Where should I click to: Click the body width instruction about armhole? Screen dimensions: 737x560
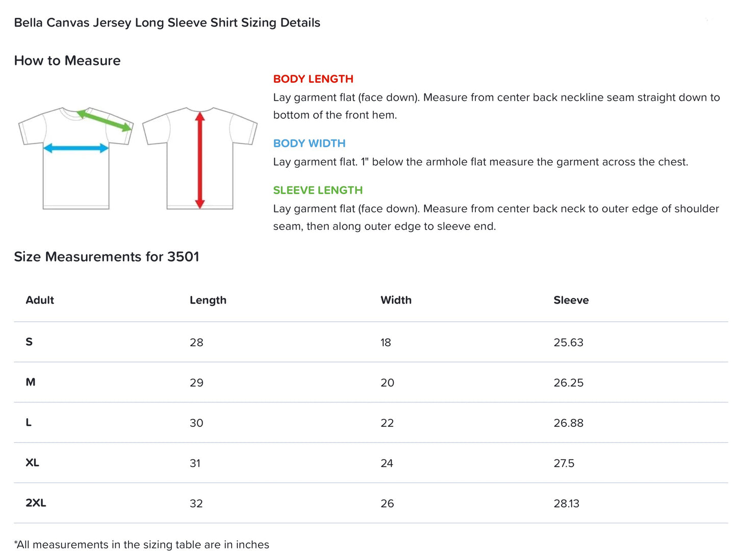tap(481, 162)
